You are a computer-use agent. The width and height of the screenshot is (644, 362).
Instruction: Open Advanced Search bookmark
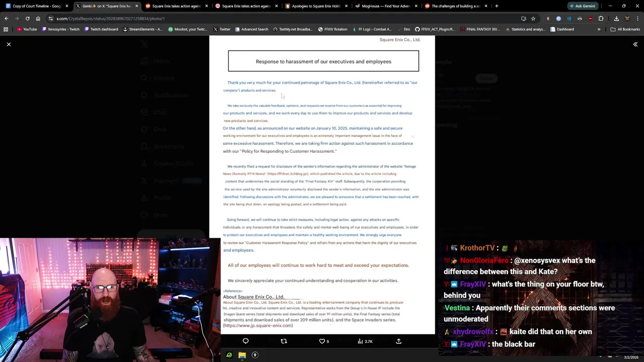[x=251, y=29]
